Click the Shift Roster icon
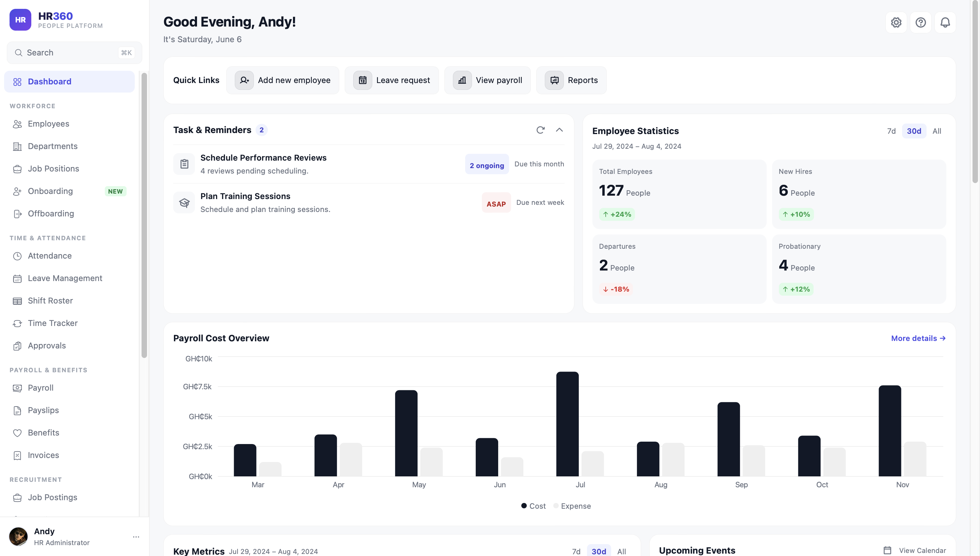Viewport: 980px width, 556px height. [x=17, y=301]
